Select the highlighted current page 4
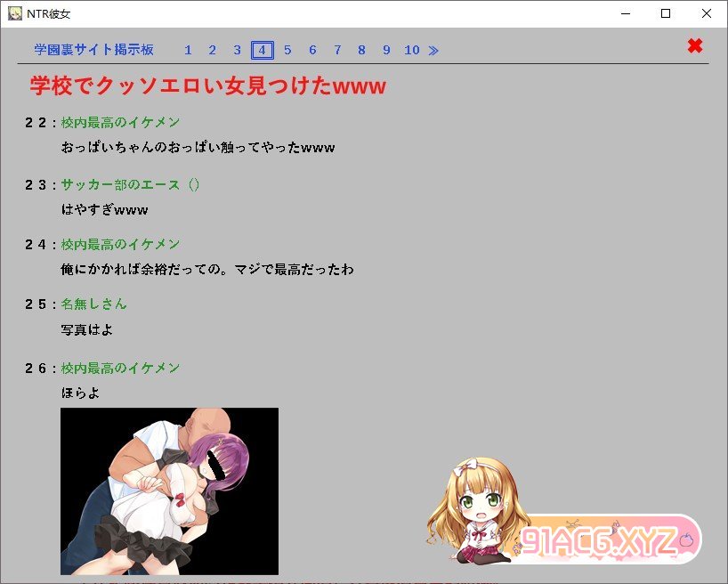The image size is (728, 584). [x=262, y=51]
